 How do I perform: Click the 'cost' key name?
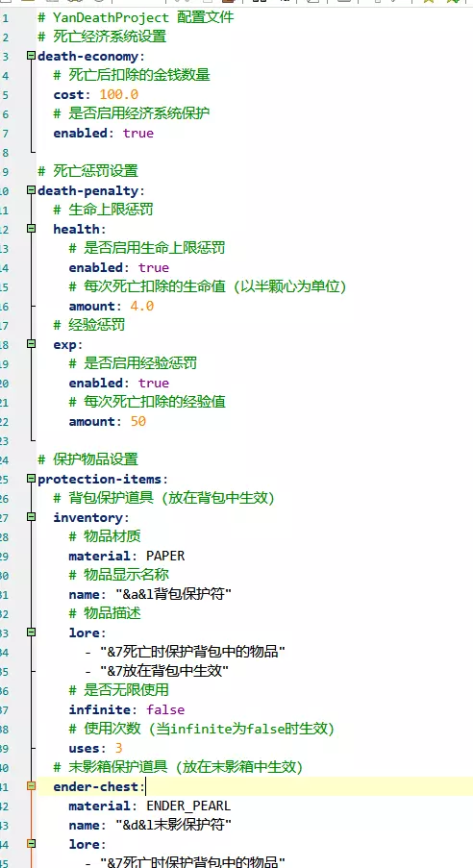pyautogui.click(x=68, y=94)
